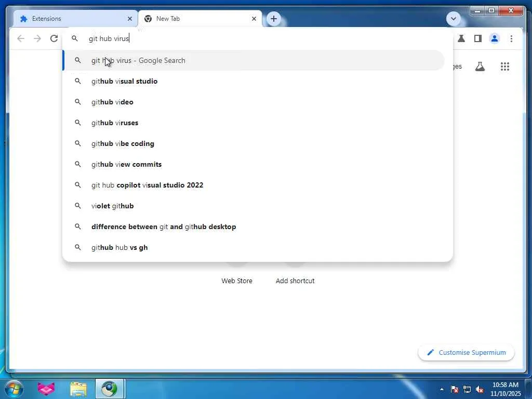Open the pink cat taskbar app
This screenshot has height=399, width=532.
tap(46, 389)
